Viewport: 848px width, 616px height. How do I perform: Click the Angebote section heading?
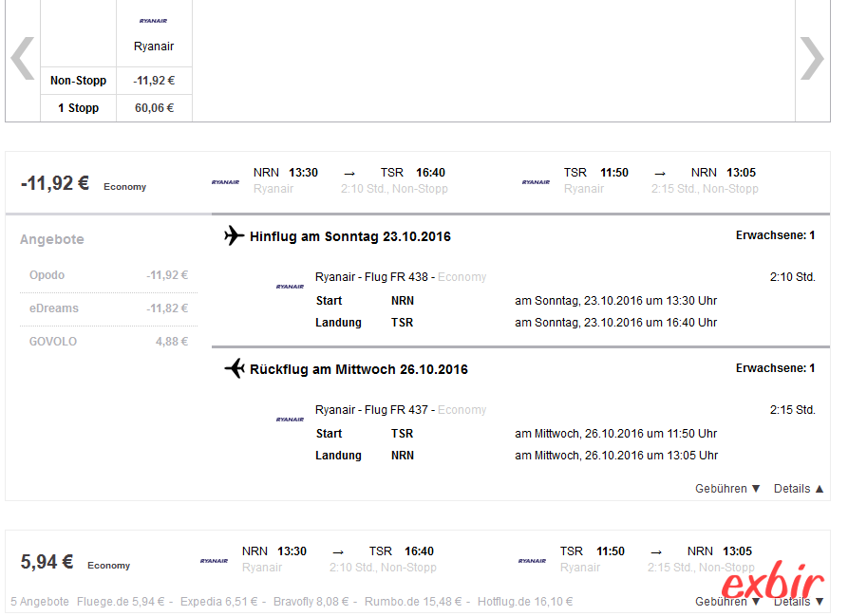point(52,239)
